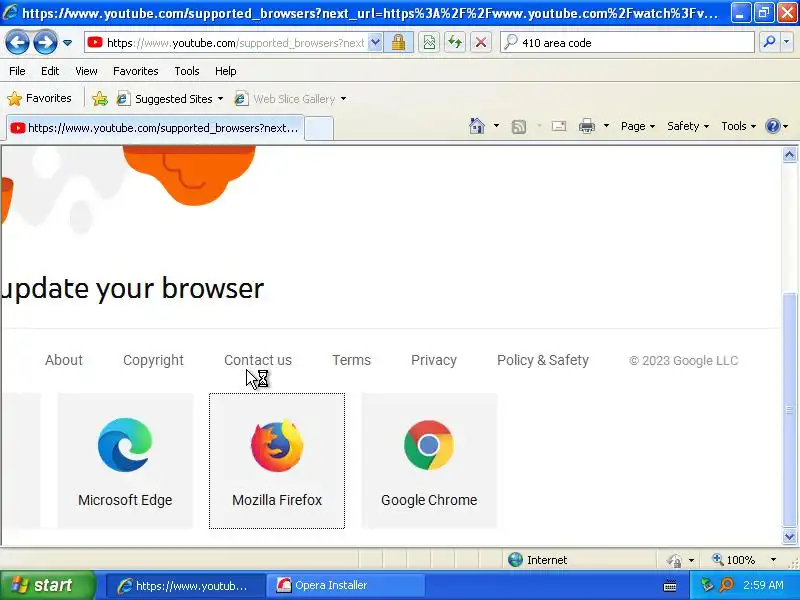Select the YouTube supported_browsers tab

155,128
